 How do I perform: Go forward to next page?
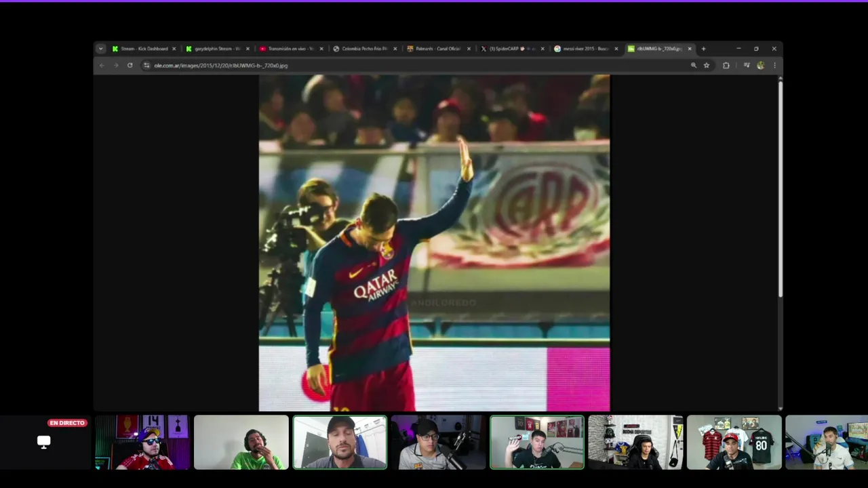[x=115, y=66]
